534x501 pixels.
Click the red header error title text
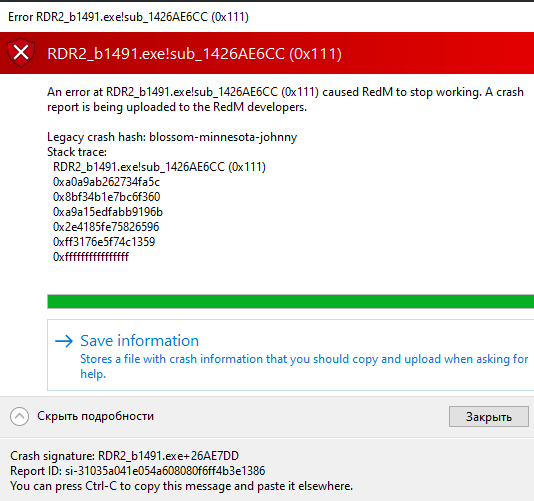click(194, 54)
